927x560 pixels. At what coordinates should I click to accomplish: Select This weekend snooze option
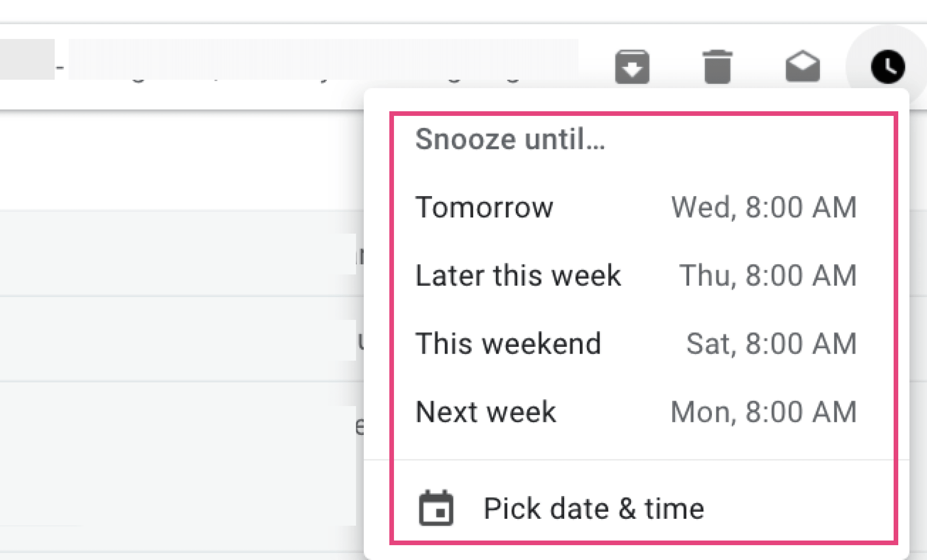(x=508, y=344)
